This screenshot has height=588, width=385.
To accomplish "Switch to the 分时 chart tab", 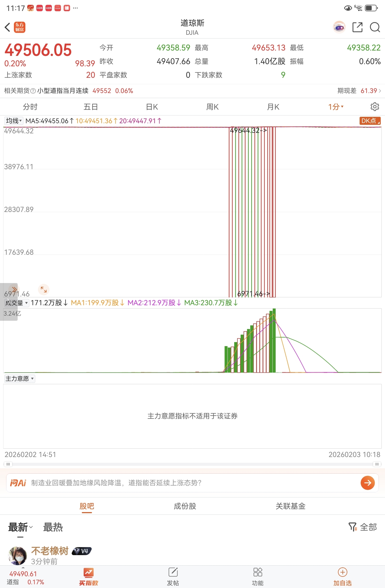I will click(30, 107).
